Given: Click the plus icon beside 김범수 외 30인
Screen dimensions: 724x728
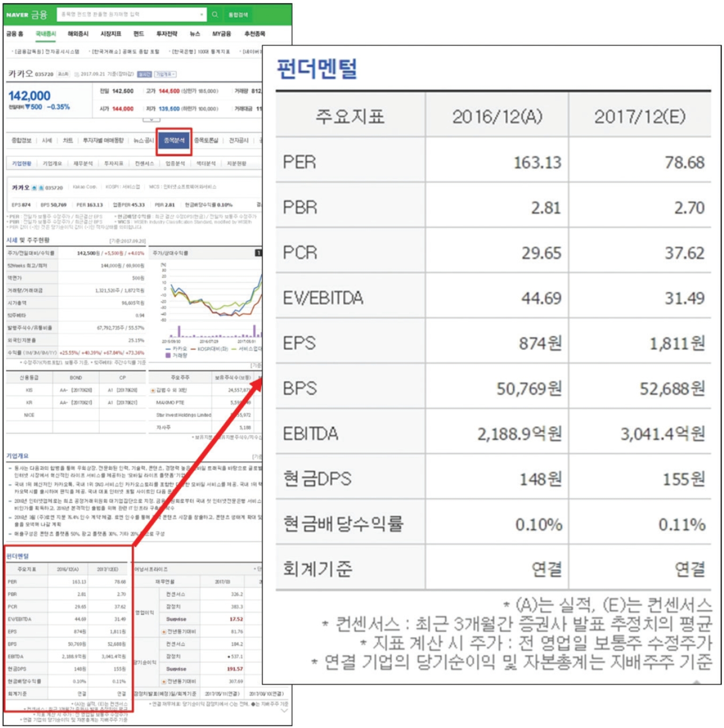Looking at the screenshot, I should click(153, 390).
